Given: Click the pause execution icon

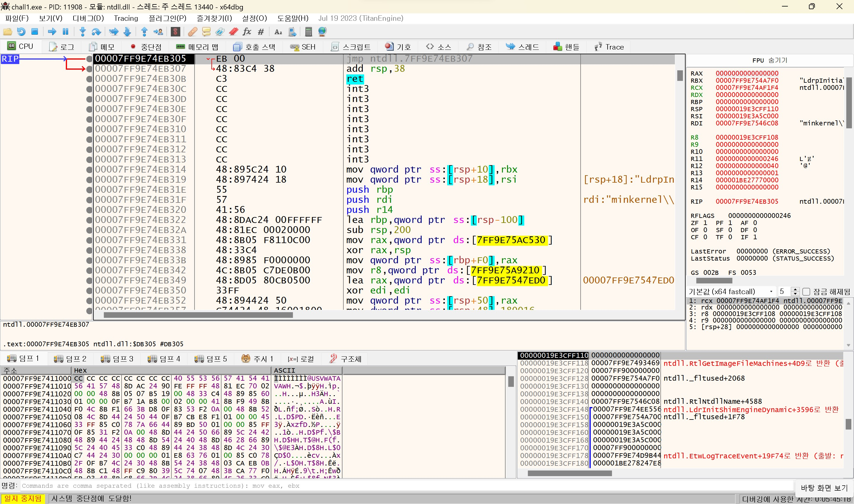Looking at the screenshot, I should tap(66, 32).
